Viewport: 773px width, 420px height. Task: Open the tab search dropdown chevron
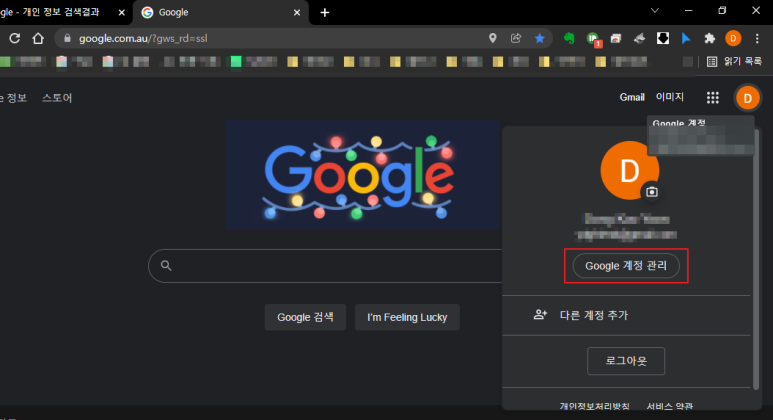point(655,10)
